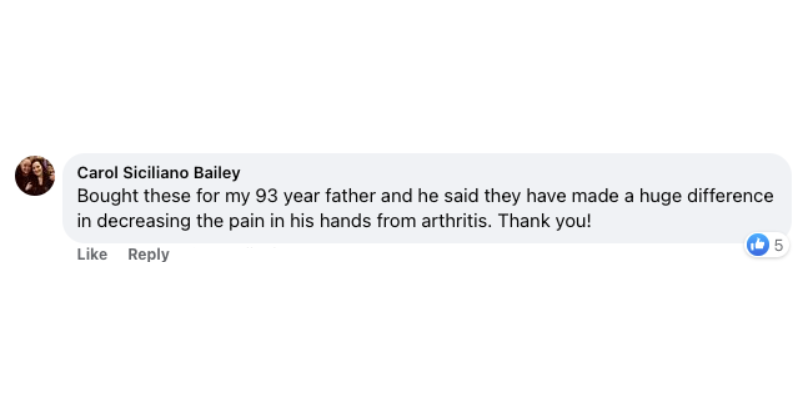800x400 pixels.
Task: Click the blue thumbs-up reaction icon
Action: [758, 245]
